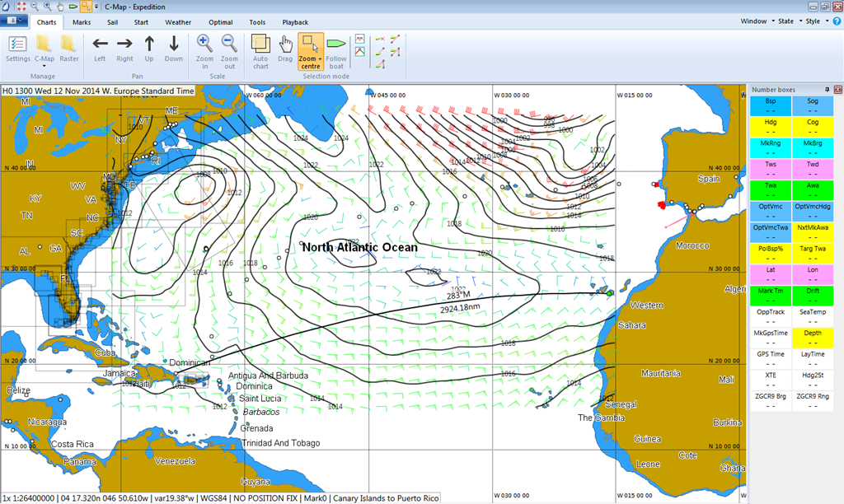Image resolution: width=844 pixels, height=504 pixels.
Task: Click the pink Tws number box
Action: [771, 169]
